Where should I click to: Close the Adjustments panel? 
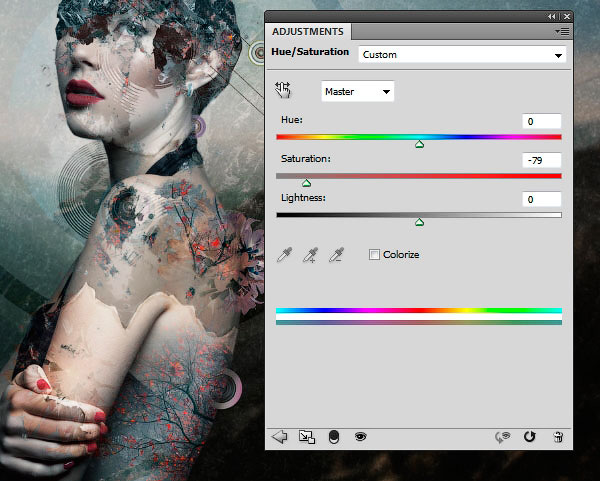pos(567,16)
